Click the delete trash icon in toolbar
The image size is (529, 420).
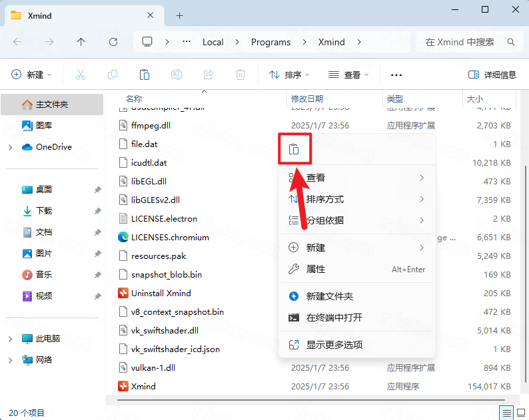click(x=241, y=75)
